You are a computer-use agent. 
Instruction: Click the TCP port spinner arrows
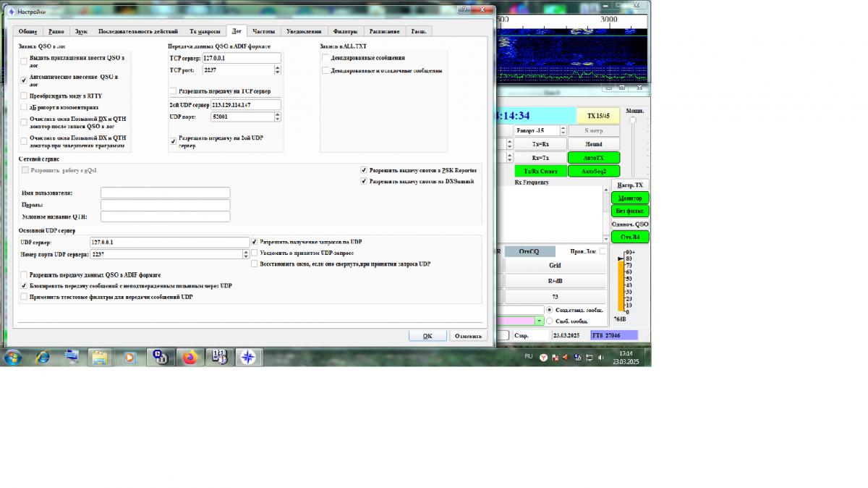(278, 70)
